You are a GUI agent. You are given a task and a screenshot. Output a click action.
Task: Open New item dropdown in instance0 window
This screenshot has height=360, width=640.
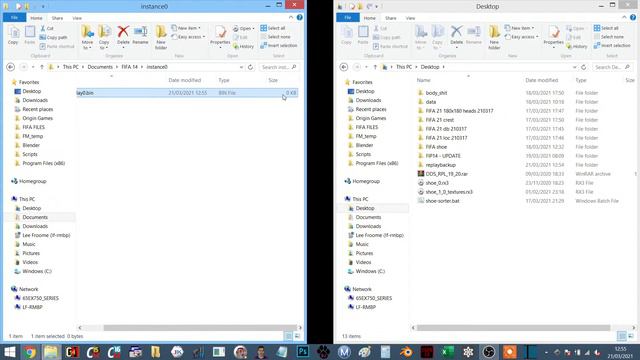pos(186,28)
